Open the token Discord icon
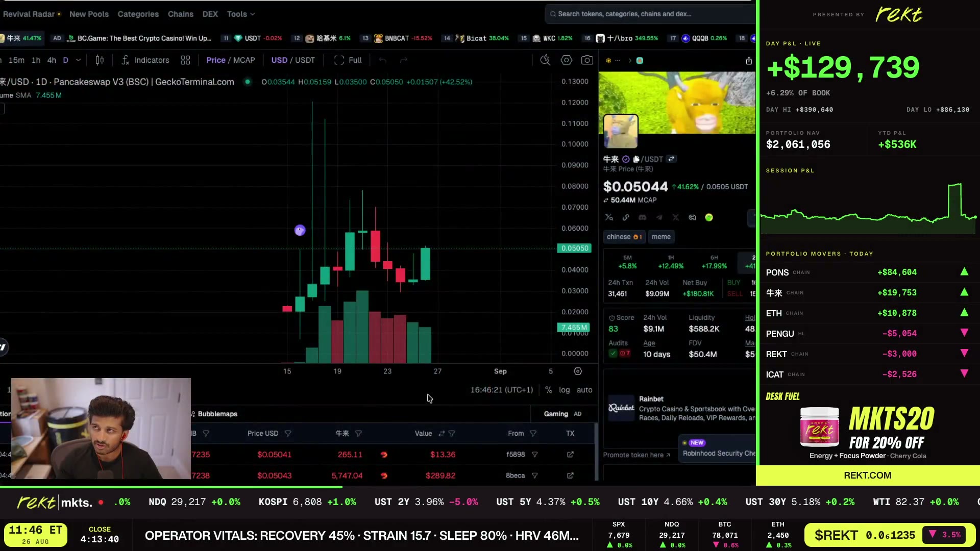 (x=643, y=217)
